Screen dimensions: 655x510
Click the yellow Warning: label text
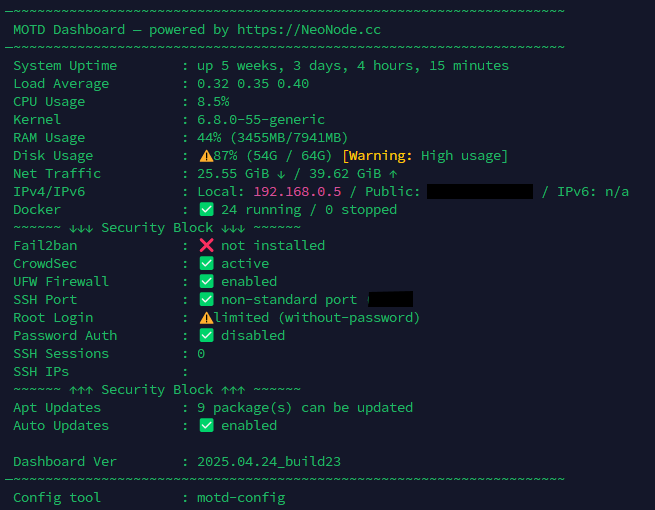[x=380, y=156]
